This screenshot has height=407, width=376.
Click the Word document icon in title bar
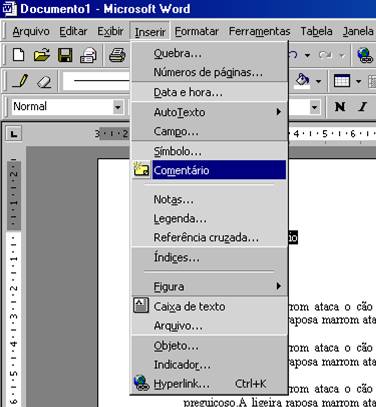click(x=9, y=8)
